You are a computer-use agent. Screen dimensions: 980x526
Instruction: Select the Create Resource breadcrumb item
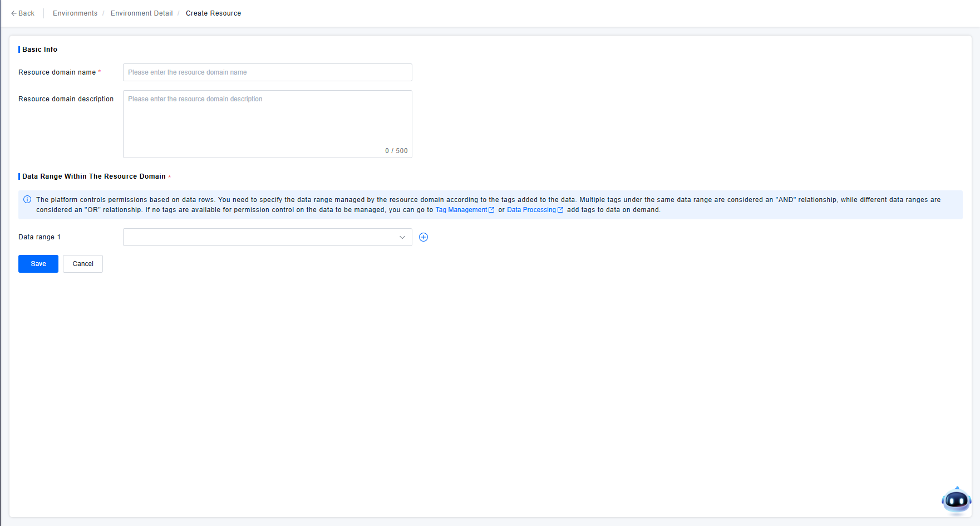tap(213, 13)
